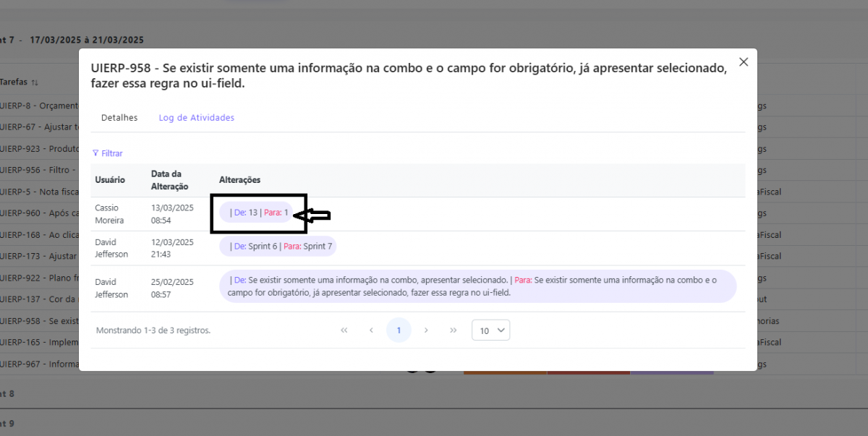Go to next page of records

pos(426,330)
